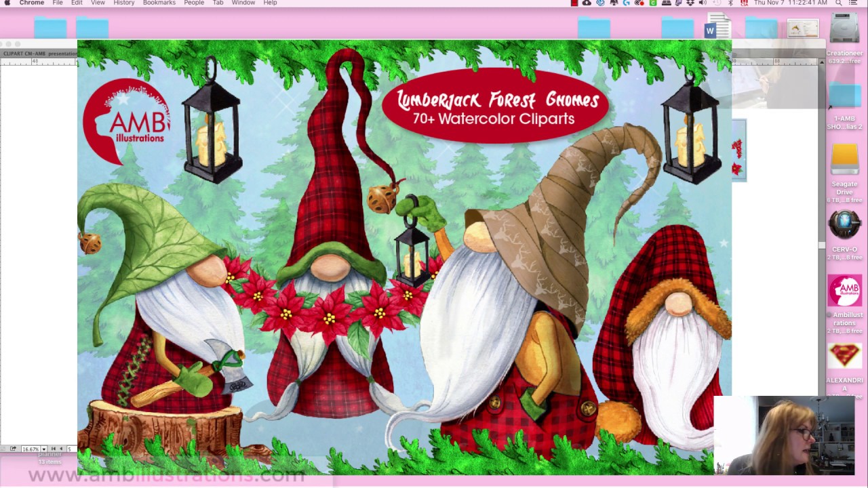This screenshot has width=868, height=488.
Task: Open the Tab menu
Action: pyautogui.click(x=218, y=3)
